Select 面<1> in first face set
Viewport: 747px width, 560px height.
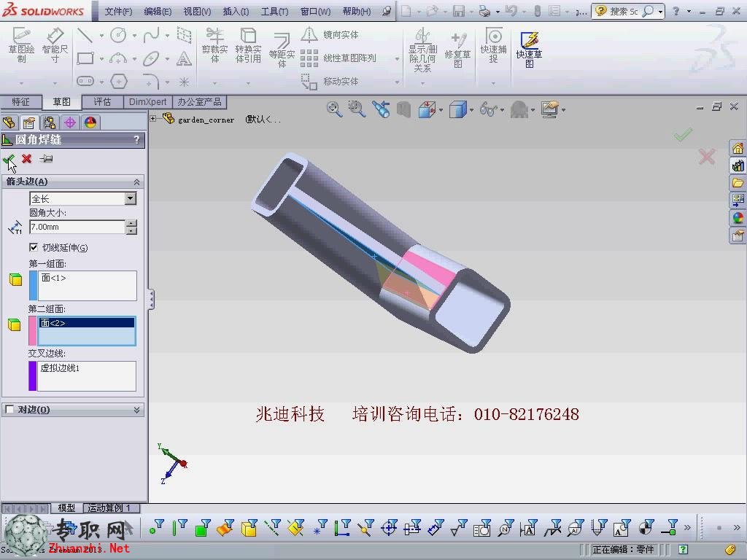(53, 278)
